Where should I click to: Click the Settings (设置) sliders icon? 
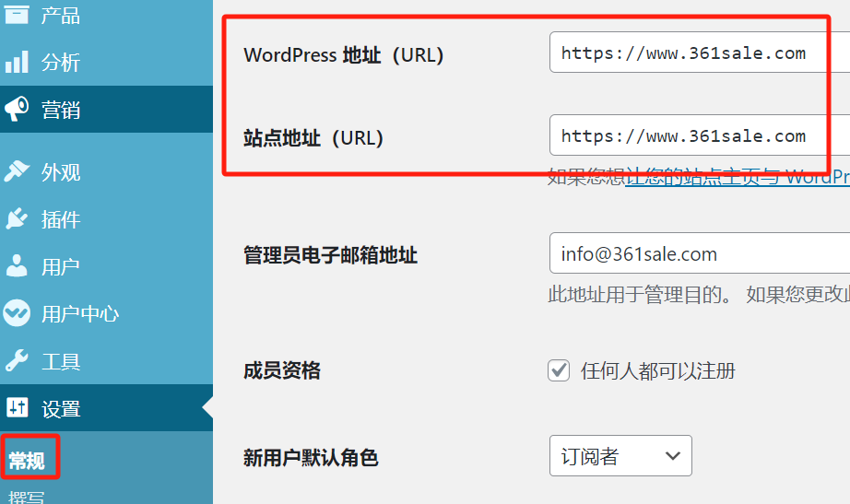click(17, 407)
